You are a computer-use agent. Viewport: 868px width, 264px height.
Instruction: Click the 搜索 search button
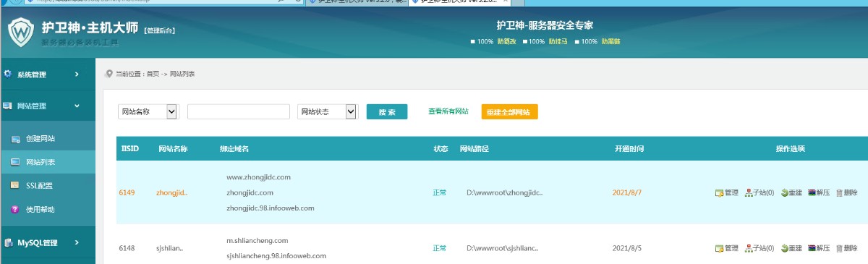pyautogui.click(x=387, y=112)
